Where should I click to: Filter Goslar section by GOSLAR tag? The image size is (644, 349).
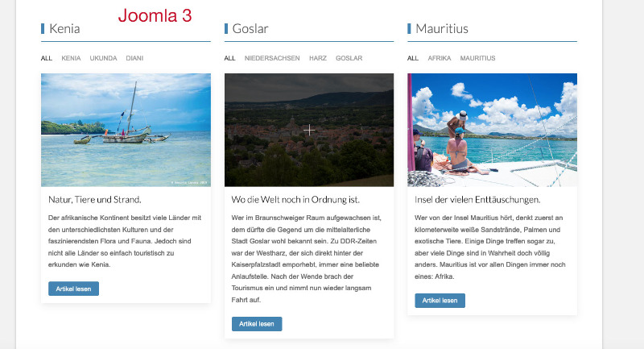(349, 58)
